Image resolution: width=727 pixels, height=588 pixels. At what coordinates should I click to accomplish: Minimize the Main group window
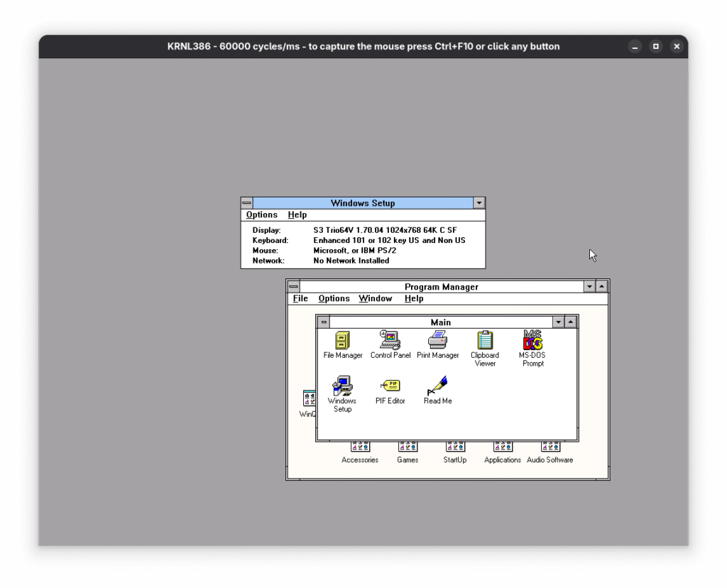558,322
